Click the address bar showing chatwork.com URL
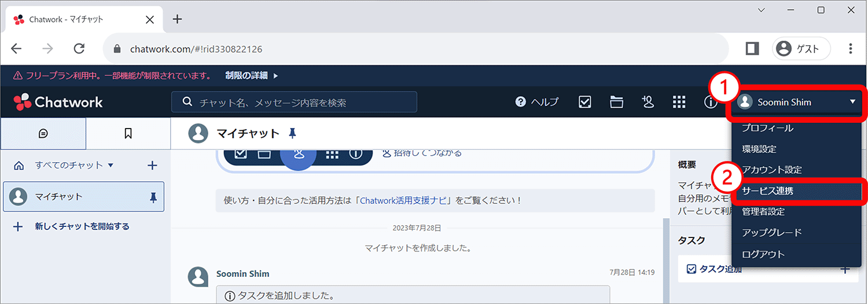This screenshot has height=304, width=868. click(415, 49)
